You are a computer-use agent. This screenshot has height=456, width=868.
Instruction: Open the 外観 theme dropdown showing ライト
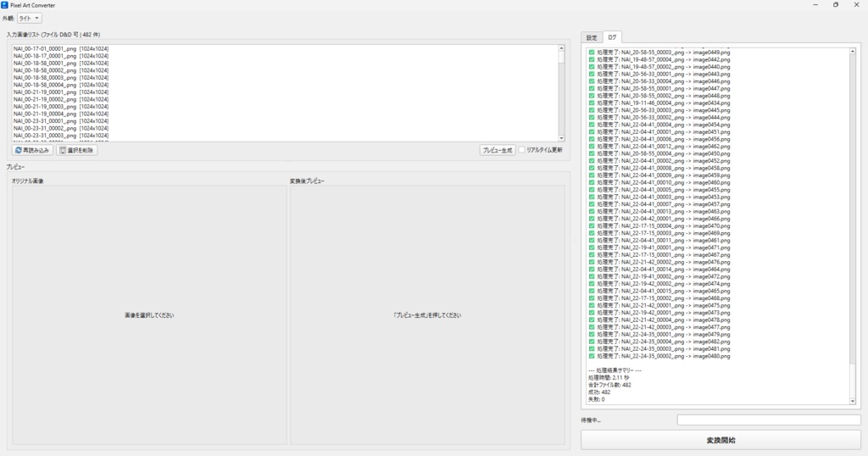pyautogui.click(x=30, y=19)
